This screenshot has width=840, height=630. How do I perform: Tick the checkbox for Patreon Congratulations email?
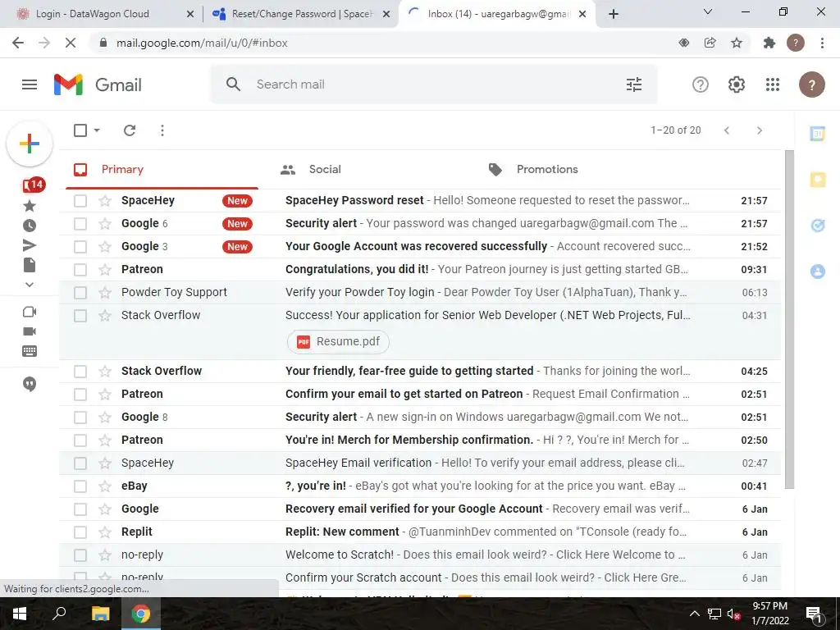[x=80, y=269]
